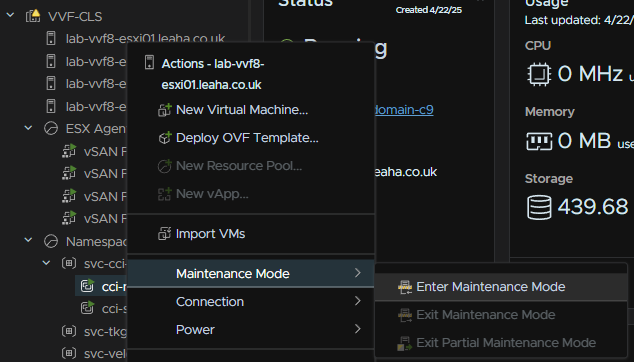The height and width of the screenshot is (362, 634).
Task: Open the Connection submenu
Action: [x=251, y=302]
